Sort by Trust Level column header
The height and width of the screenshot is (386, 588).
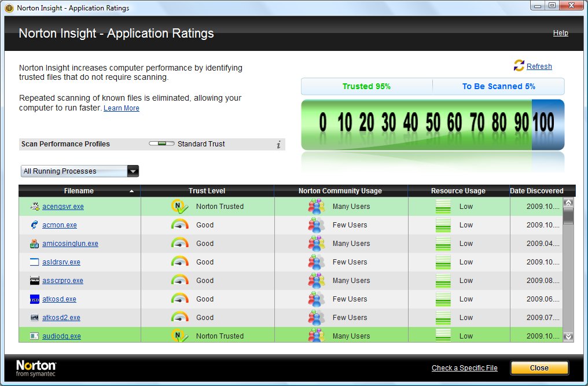tap(207, 190)
